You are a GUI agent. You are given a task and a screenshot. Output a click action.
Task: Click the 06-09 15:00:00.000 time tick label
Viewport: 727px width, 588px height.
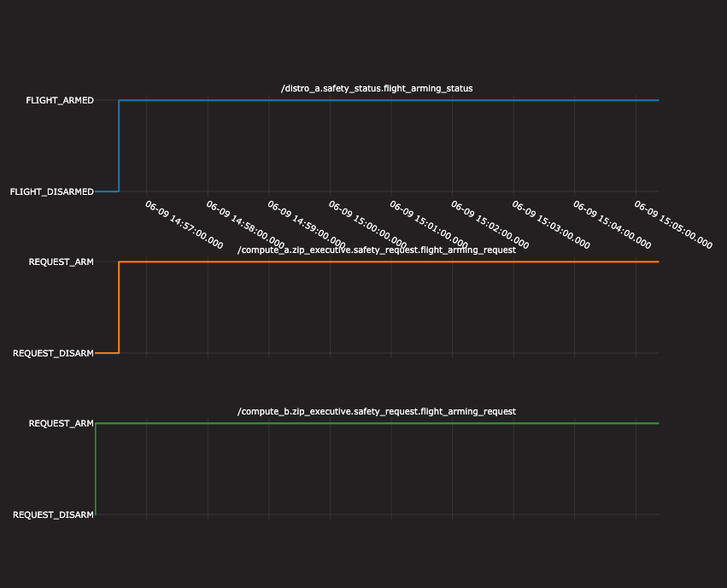(x=367, y=225)
